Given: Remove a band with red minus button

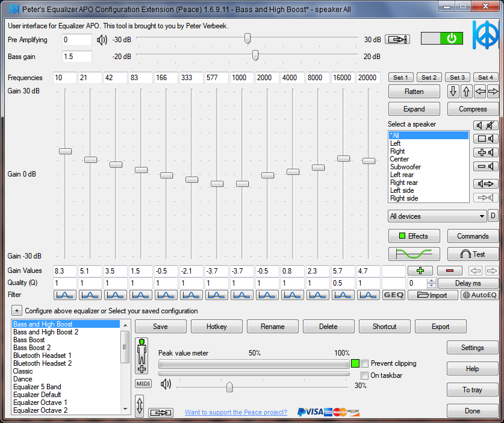Looking at the screenshot, I should pyautogui.click(x=450, y=271).
